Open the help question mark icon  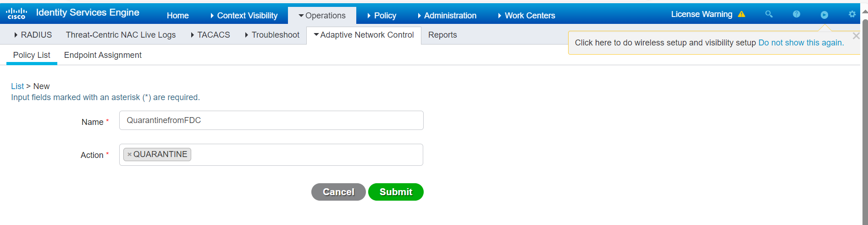click(x=796, y=14)
